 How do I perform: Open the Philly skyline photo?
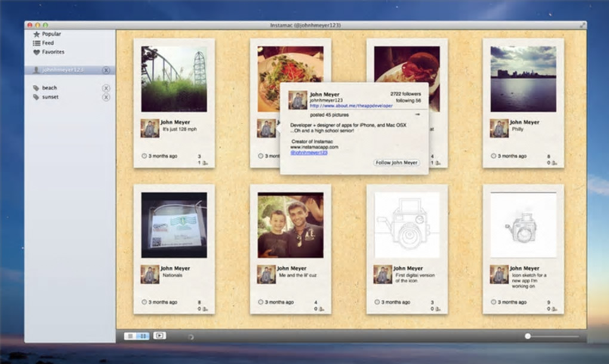523,79
